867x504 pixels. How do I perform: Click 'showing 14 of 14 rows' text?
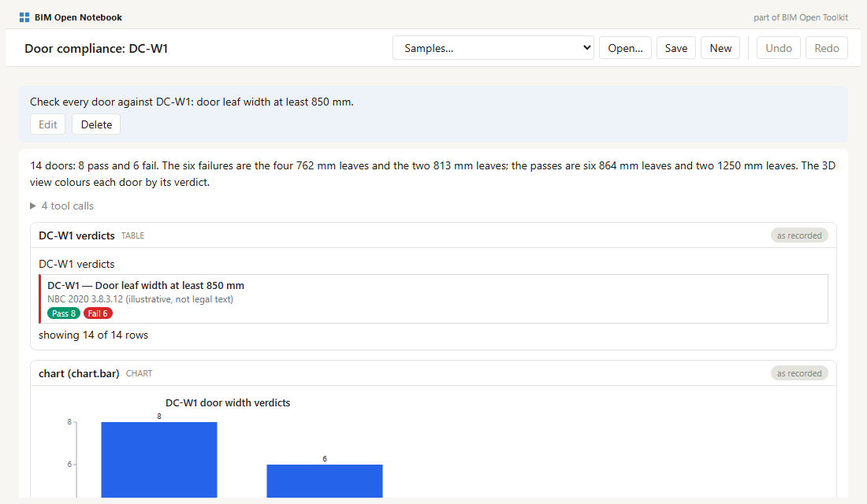[94, 335]
